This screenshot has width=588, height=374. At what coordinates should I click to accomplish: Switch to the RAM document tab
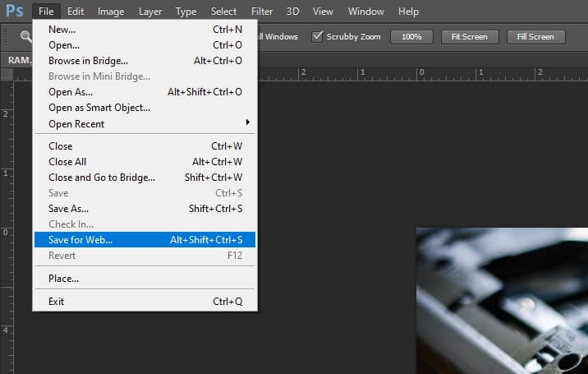click(18, 60)
